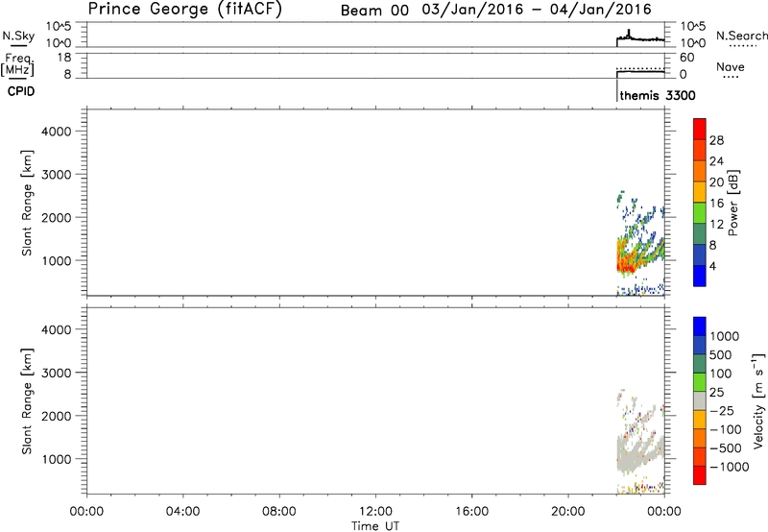This screenshot has width=768, height=532.
Task: Click the noise sky trace spike in the top panel
Action: [629, 33]
